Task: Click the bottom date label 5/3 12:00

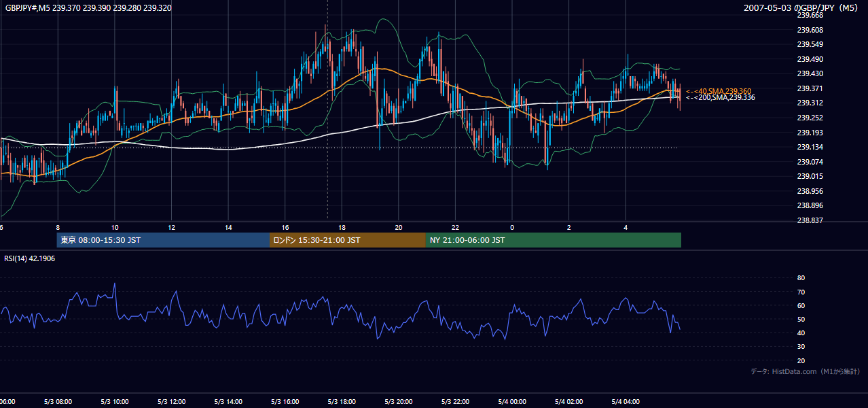Action: pyautogui.click(x=171, y=402)
